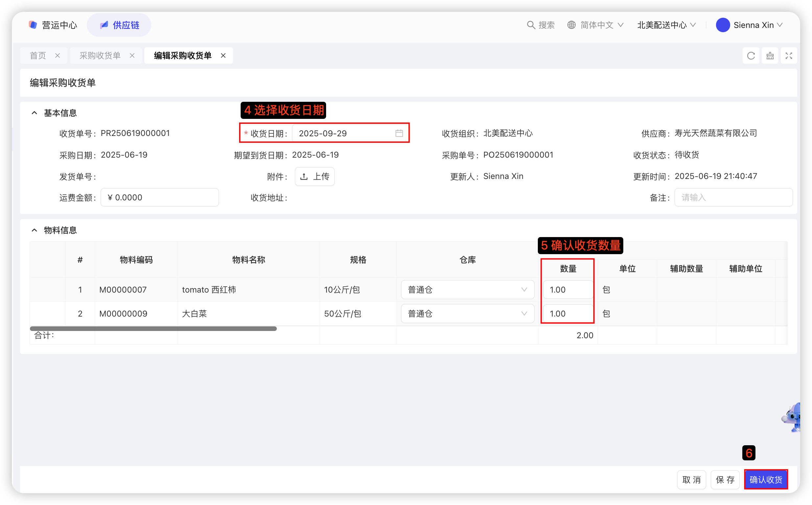Click the refresh icon in tab bar
The width and height of the screenshot is (812, 505).
751,55
